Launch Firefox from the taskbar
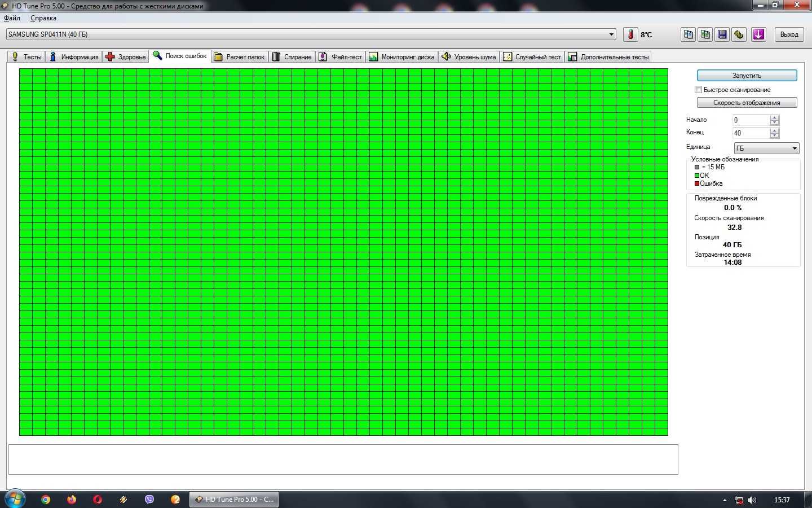Image resolution: width=812 pixels, height=508 pixels. tap(72, 500)
